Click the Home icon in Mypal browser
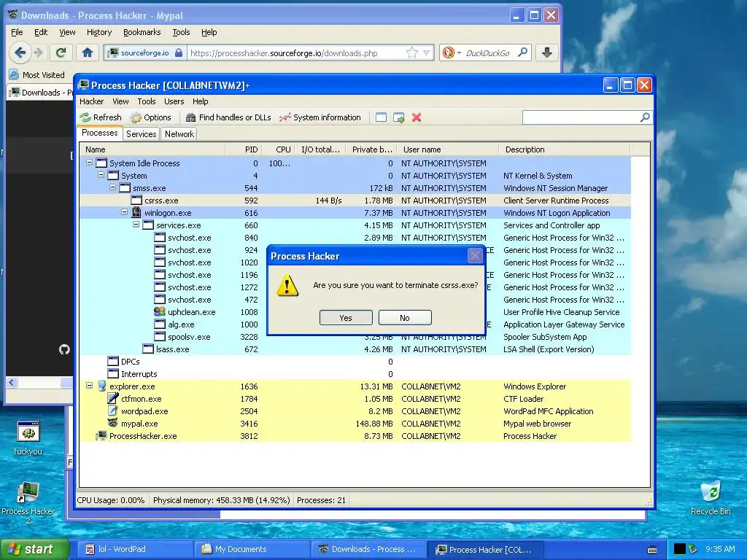This screenshot has height=560, width=747. tap(88, 52)
